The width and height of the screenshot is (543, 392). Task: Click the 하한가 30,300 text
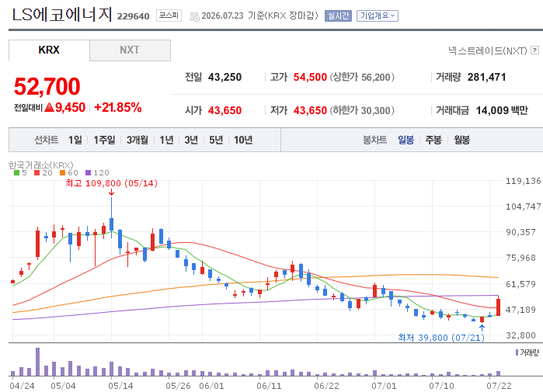pos(362,110)
